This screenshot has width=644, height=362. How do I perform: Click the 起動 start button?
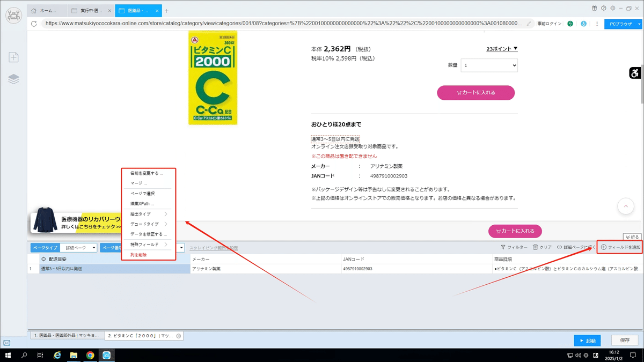click(x=587, y=341)
